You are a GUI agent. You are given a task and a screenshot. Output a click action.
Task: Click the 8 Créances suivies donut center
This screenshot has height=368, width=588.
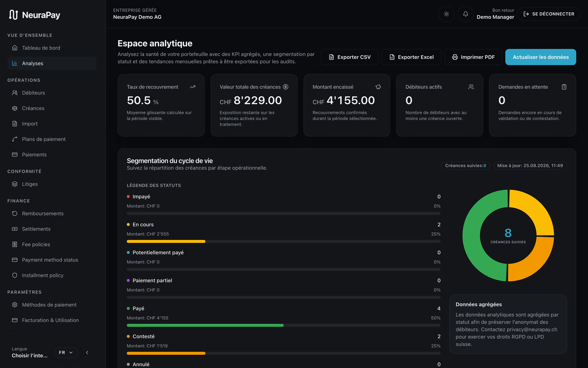pyautogui.click(x=508, y=236)
